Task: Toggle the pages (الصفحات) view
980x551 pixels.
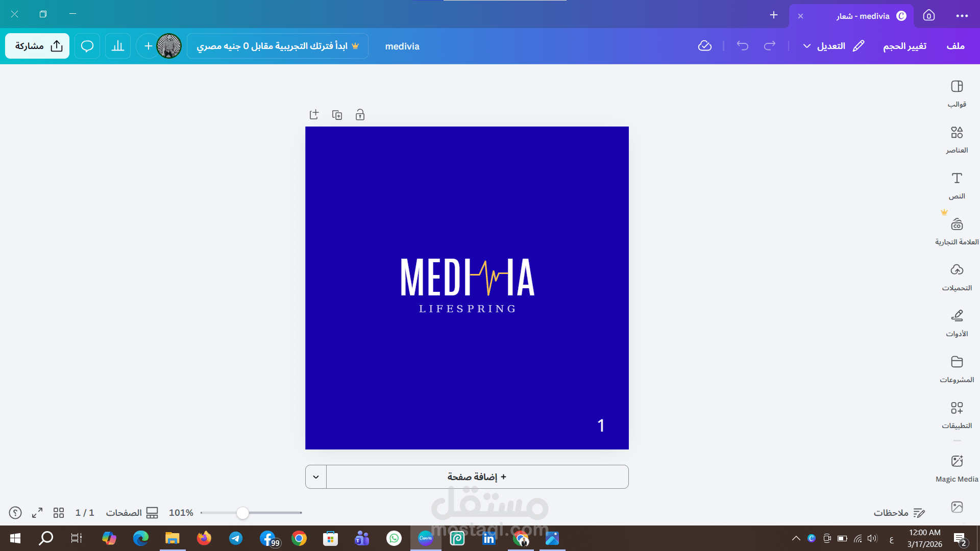Action: [132, 513]
